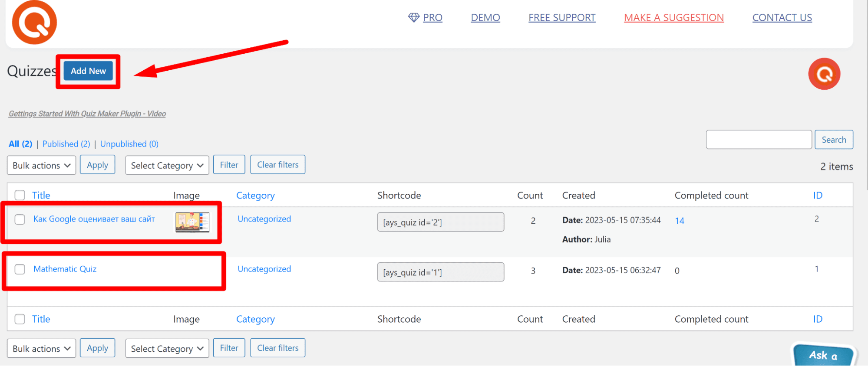
Task: Toggle select-all checkbox in table header
Action: pyautogui.click(x=20, y=195)
